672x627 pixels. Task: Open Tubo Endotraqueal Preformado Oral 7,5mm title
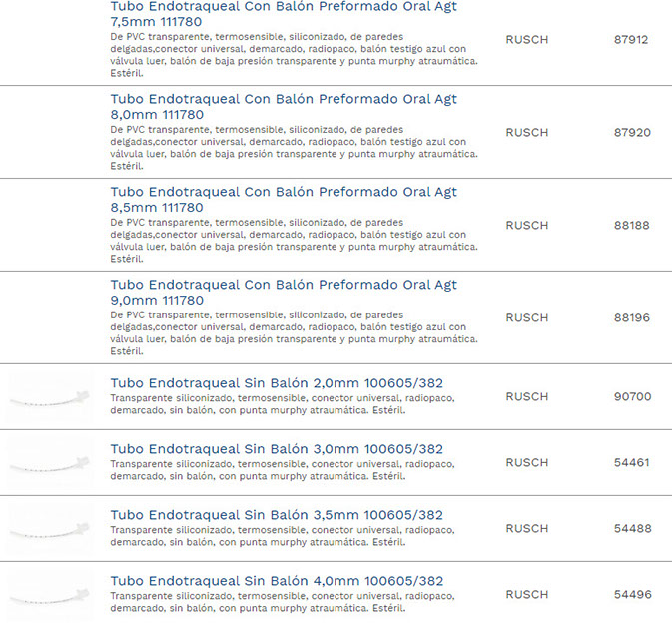coord(284,13)
